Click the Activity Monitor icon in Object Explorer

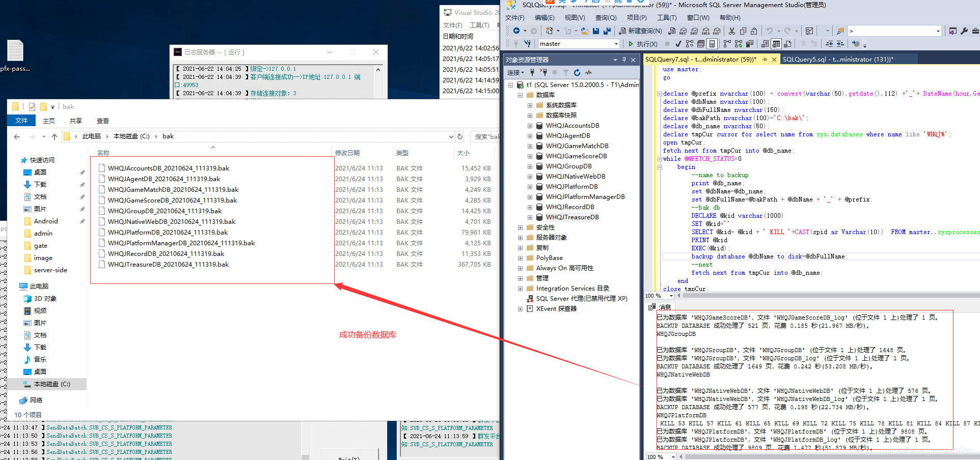point(588,72)
